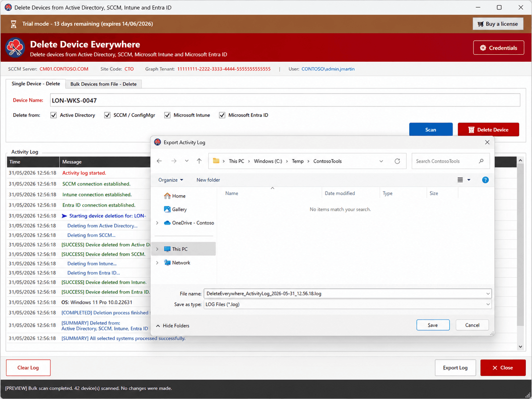The height and width of the screenshot is (399, 532).
Task: Switch to Single Device - Delete tab
Action: pos(36,84)
